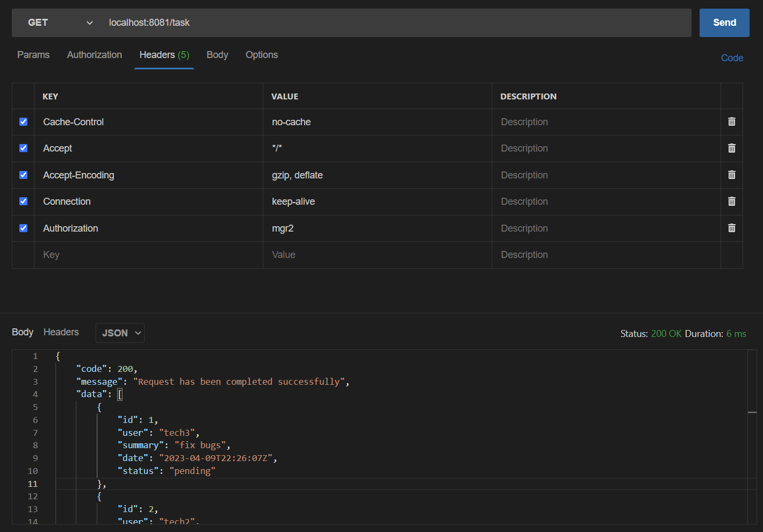Open the JSON response format dropdown
This screenshot has height=532, width=763.
119,333
